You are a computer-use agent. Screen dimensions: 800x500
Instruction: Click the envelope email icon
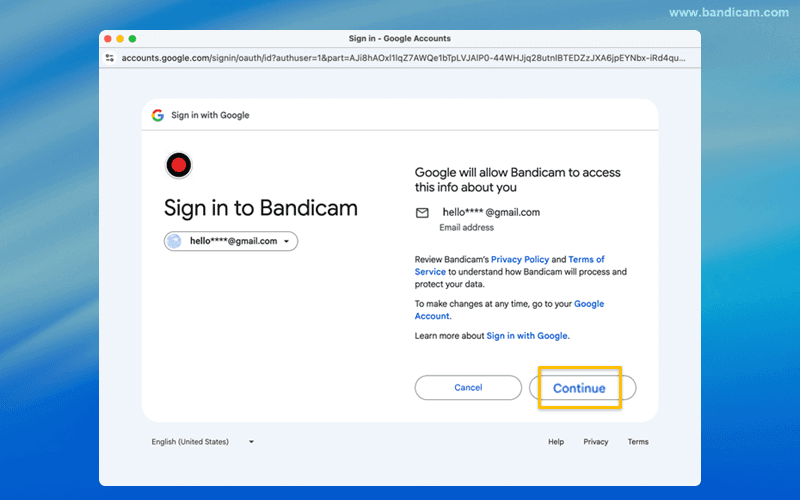point(422,213)
